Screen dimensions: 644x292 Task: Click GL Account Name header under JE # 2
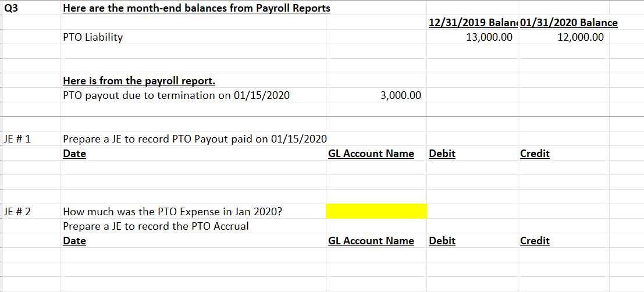pos(371,241)
